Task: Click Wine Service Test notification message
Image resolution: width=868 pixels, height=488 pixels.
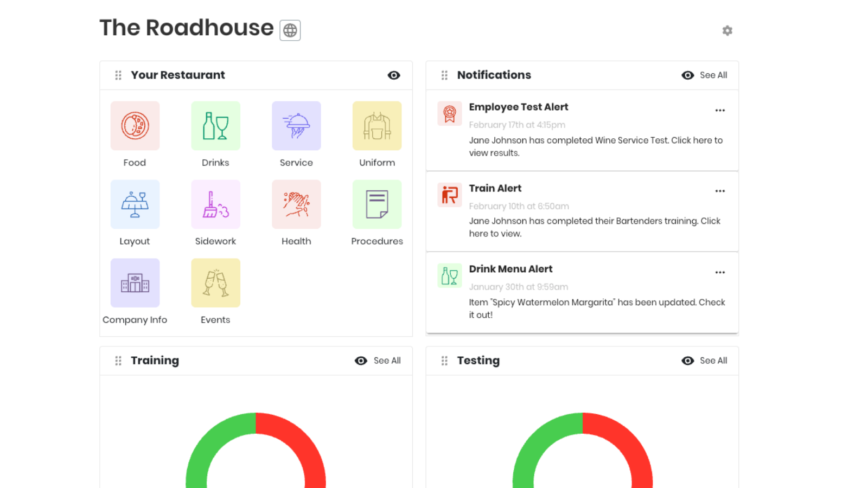Action: click(x=596, y=146)
